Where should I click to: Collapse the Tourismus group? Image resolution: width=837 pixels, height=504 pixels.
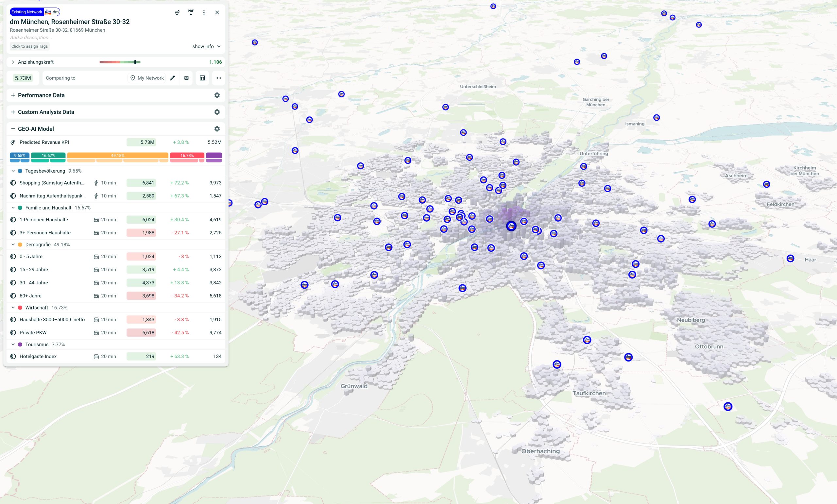point(13,345)
